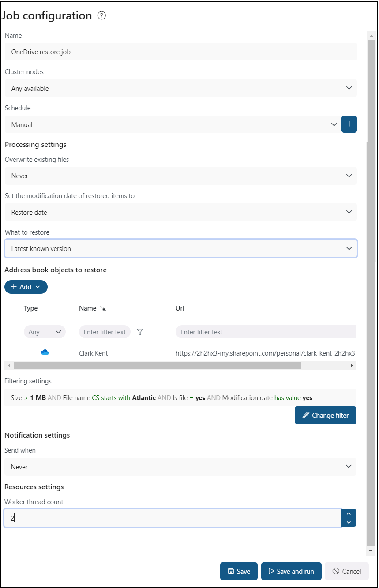379x588 pixels.
Task: Click the horizontal scrollbar under the table
Action: click(157, 366)
